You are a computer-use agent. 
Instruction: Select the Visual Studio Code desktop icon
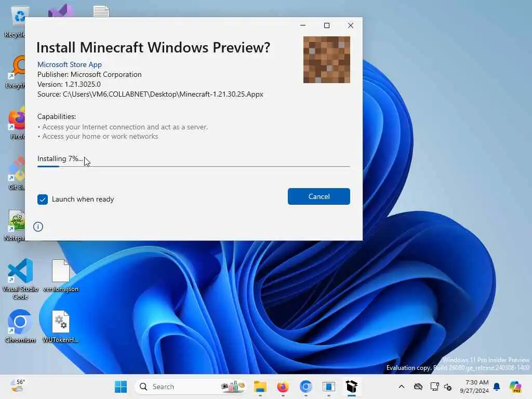click(x=20, y=279)
